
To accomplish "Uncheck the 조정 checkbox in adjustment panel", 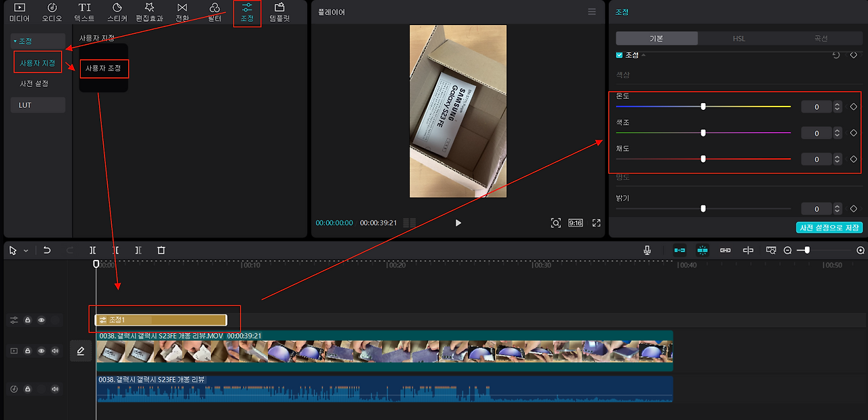I will click(x=619, y=55).
